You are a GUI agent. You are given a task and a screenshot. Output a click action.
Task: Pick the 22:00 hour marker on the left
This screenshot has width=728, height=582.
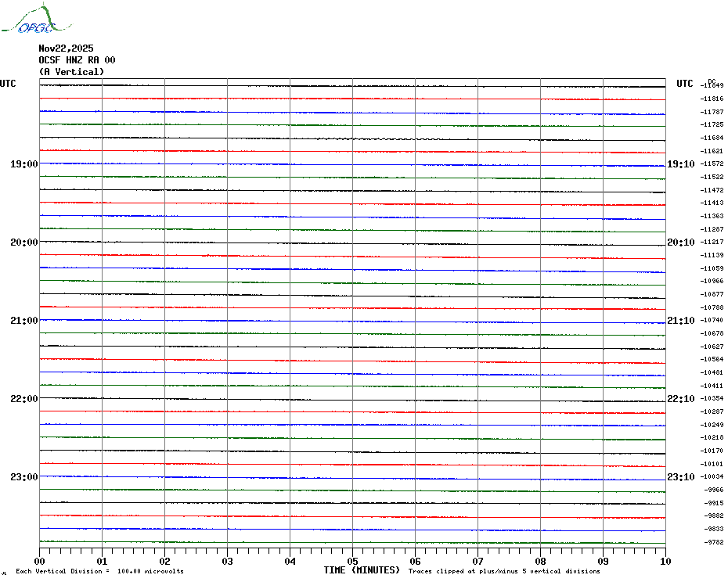click(x=23, y=399)
